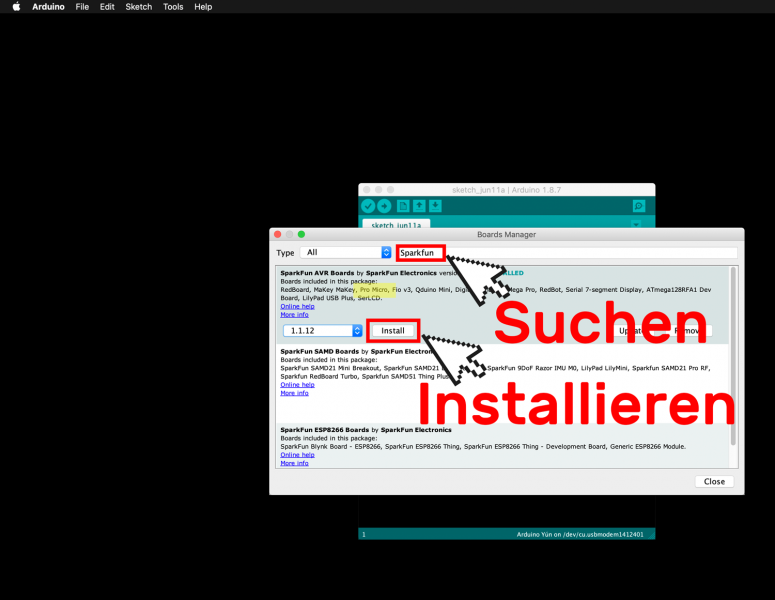This screenshot has width=775, height=600.
Task: Click the Open sketch up-arrow icon
Action: (419, 206)
